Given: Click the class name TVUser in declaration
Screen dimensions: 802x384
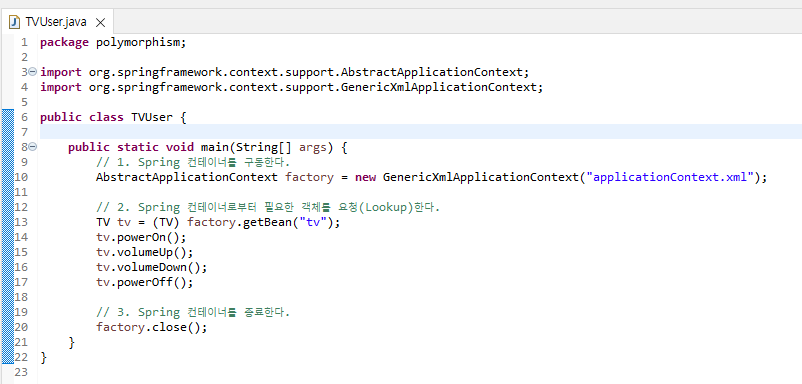Looking at the screenshot, I should (152, 117).
